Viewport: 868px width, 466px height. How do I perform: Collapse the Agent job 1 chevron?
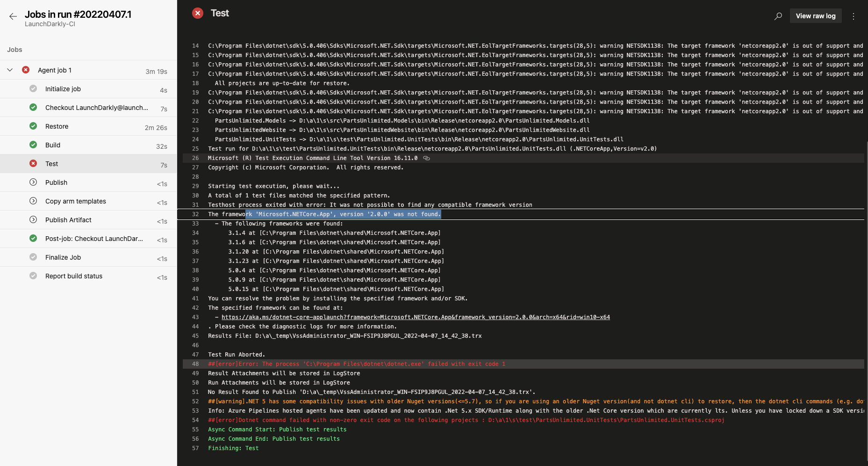click(x=10, y=70)
